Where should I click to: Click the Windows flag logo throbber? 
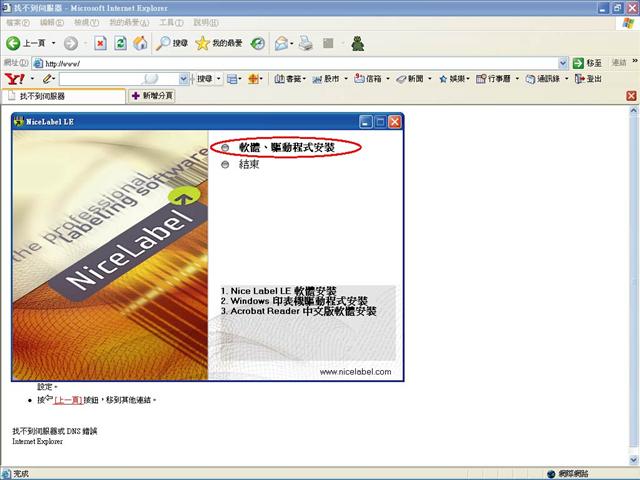pos(628,23)
